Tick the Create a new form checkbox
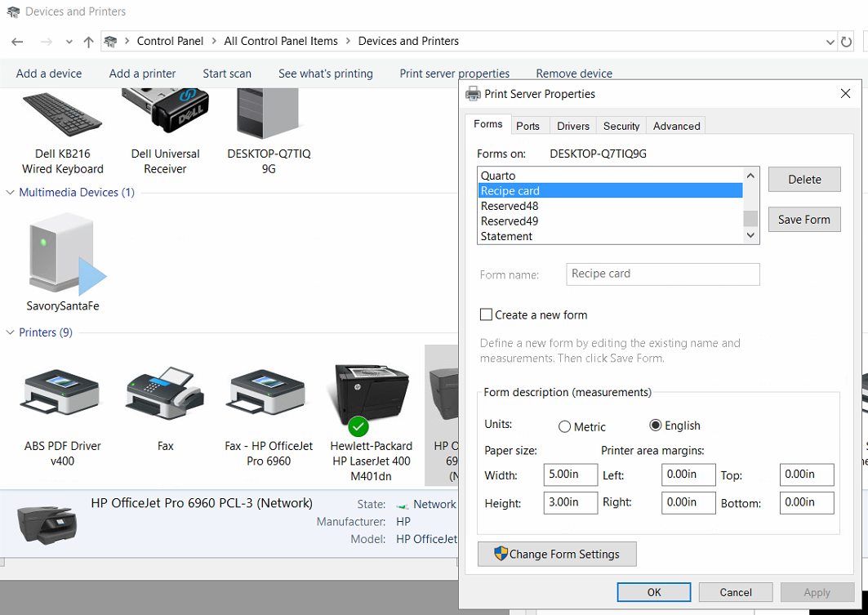This screenshot has width=868, height=615. (x=486, y=315)
